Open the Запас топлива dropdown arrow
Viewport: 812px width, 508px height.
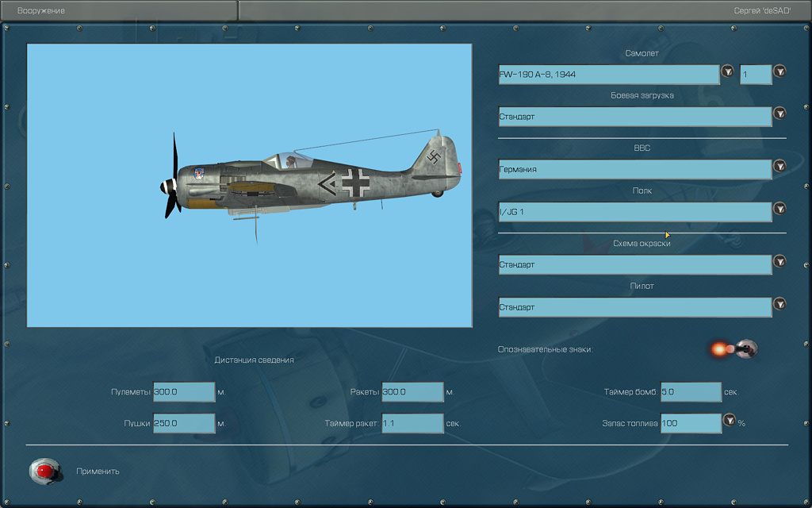click(730, 421)
